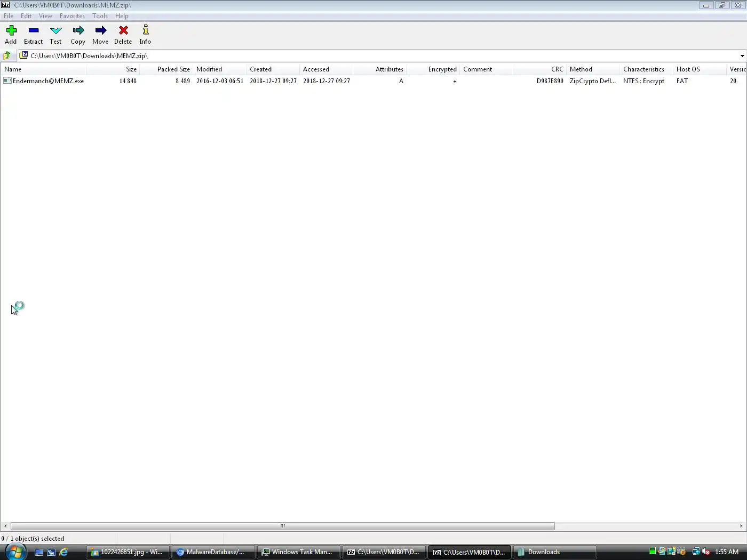Image resolution: width=747 pixels, height=560 pixels.
Task: Open the Info properties icon
Action: point(145,30)
